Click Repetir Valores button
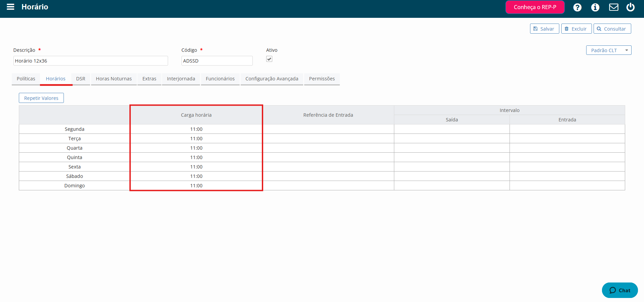This screenshot has width=644, height=302. pos(41,98)
